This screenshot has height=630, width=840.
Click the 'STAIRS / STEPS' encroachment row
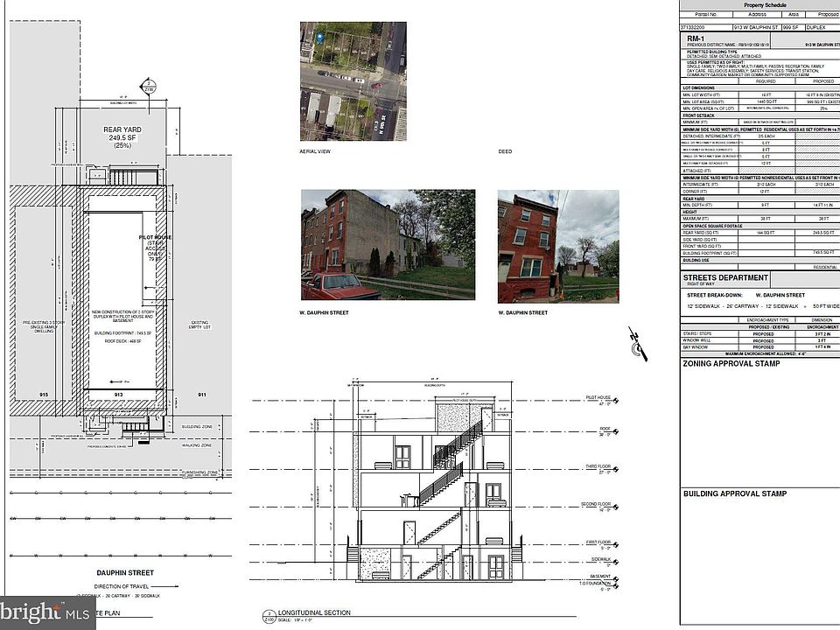tap(760, 333)
